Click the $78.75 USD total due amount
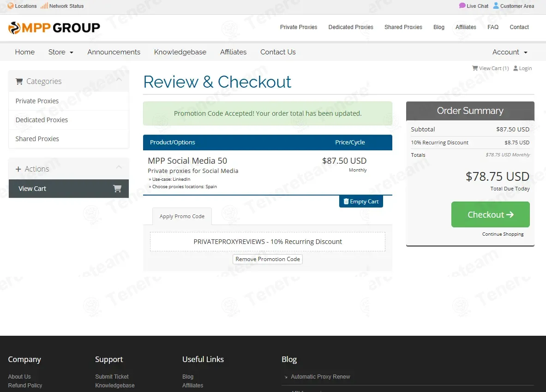The width and height of the screenshot is (546, 392). pyautogui.click(x=497, y=177)
